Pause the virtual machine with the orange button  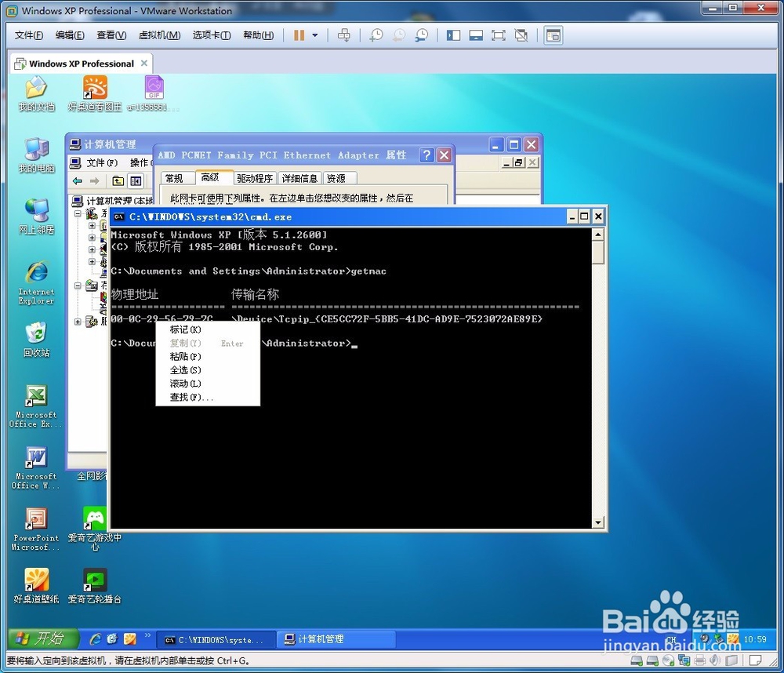(299, 35)
